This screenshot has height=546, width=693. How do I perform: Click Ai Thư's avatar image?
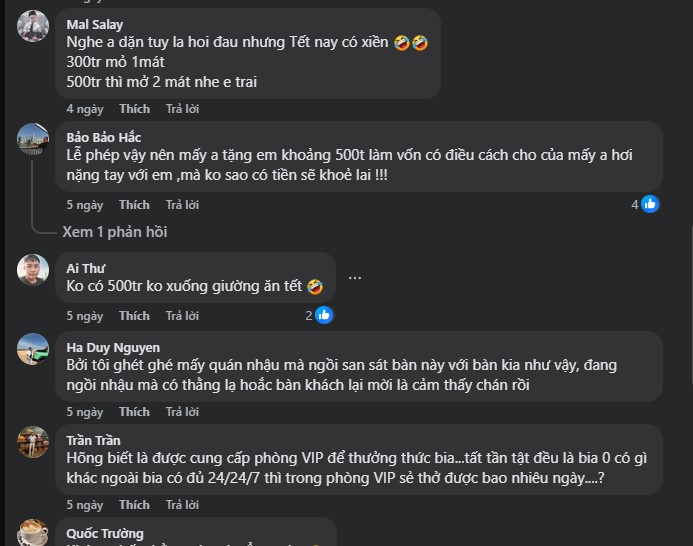33,270
